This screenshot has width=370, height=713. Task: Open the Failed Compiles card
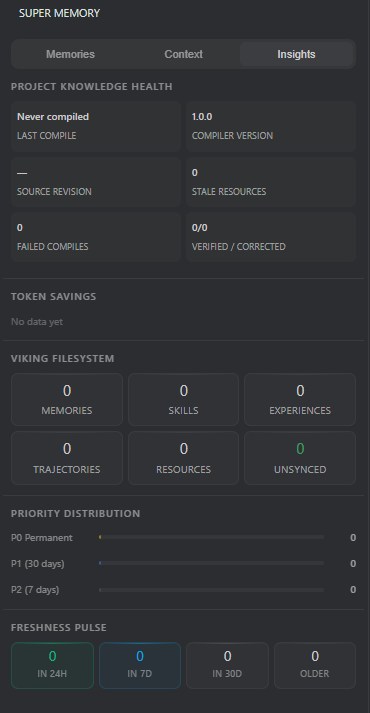96,237
